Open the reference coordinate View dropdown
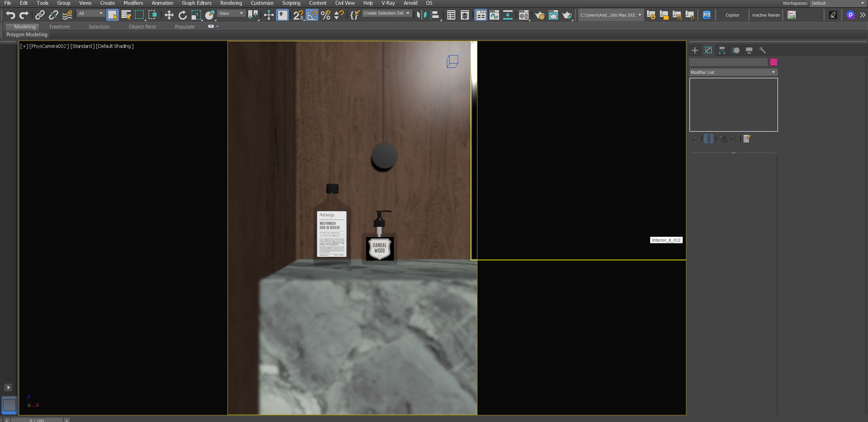This screenshot has height=422, width=868. (x=231, y=13)
